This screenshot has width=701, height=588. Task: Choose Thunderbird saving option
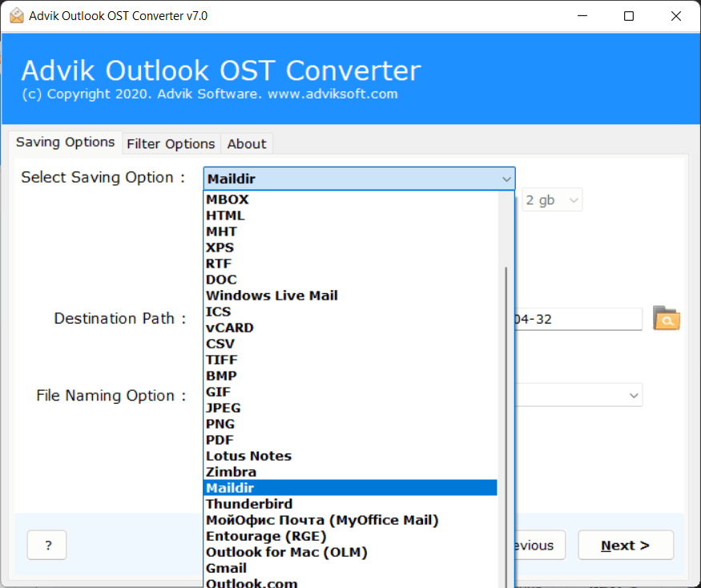[x=350, y=504]
